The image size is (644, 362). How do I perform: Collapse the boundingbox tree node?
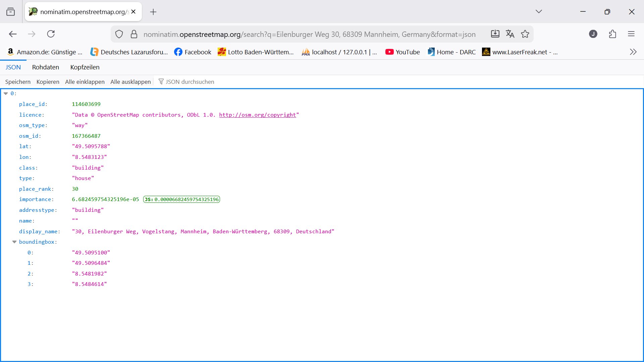[x=14, y=242]
